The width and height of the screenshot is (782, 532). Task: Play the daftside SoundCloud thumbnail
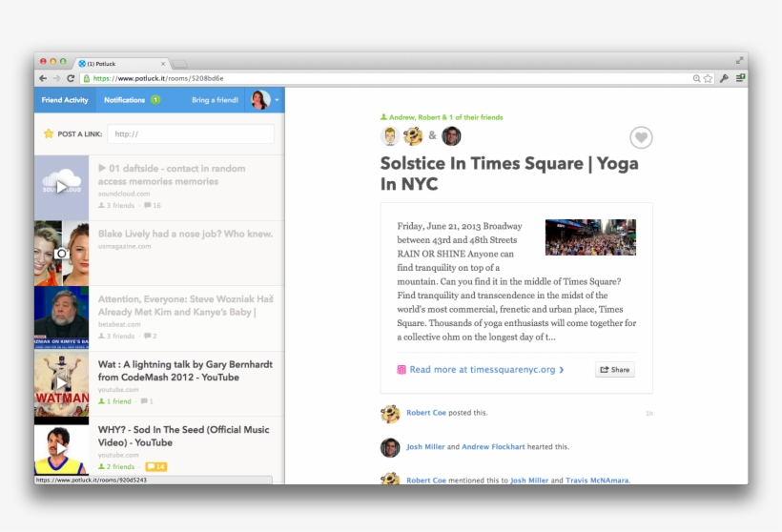coord(61,187)
